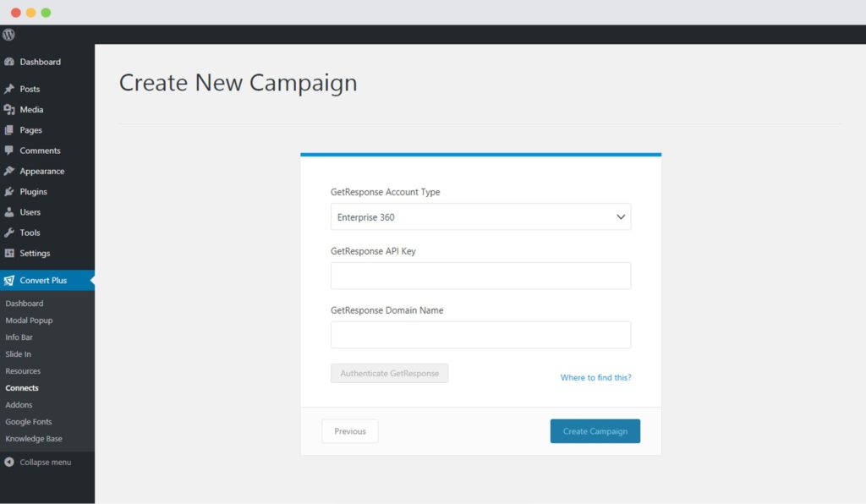
Task: Go back using the Previous button
Action: coord(349,430)
